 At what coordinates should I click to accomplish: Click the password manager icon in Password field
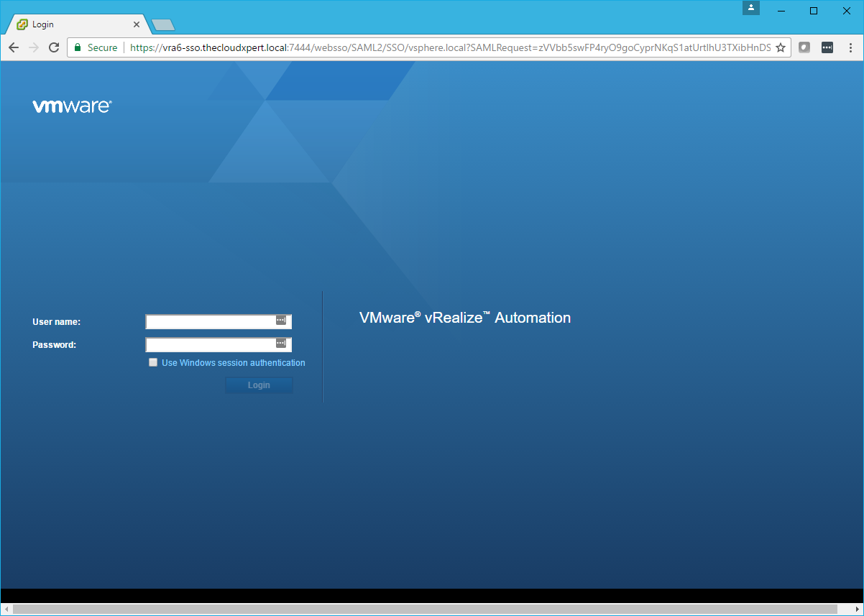tap(281, 344)
